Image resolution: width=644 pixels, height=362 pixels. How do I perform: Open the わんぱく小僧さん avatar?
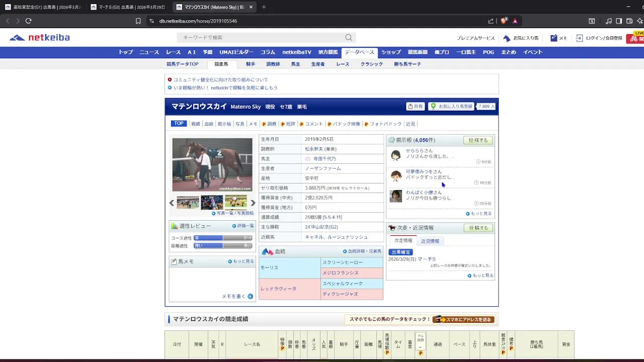396,196
